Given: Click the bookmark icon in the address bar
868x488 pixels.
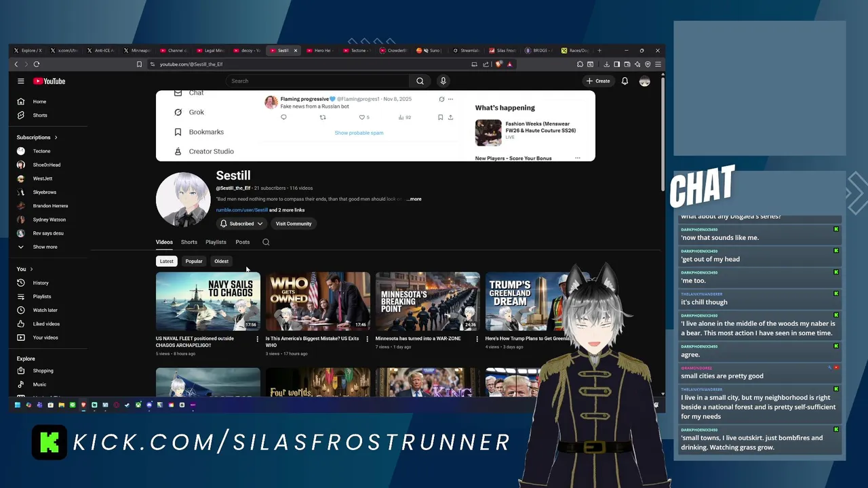Looking at the screenshot, I should 139,64.
